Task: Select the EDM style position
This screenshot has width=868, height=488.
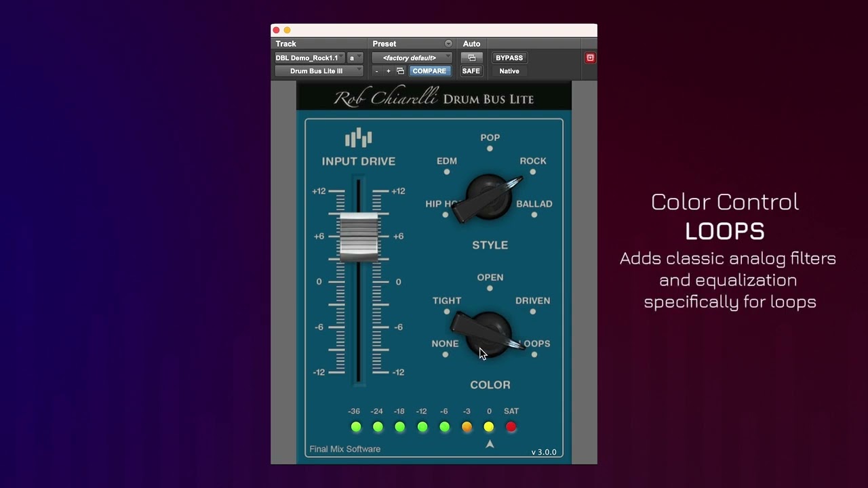Action: coord(446,171)
